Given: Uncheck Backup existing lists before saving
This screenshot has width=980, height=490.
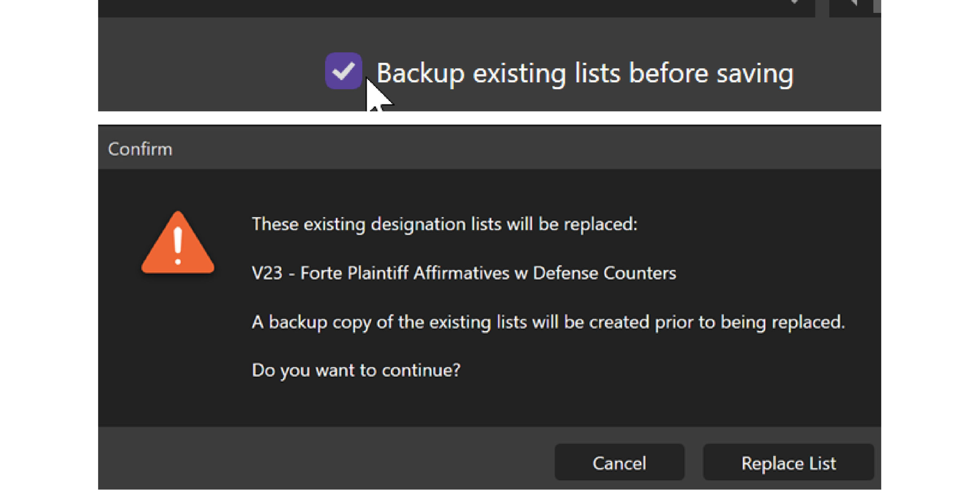Looking at the screenshot, I should pos(343,71).
